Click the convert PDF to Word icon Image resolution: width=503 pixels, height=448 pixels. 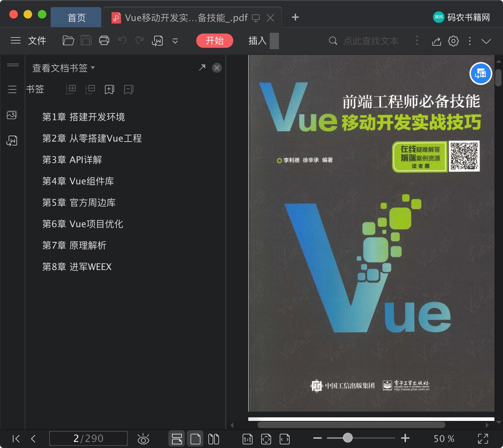[x=157, y=41]
